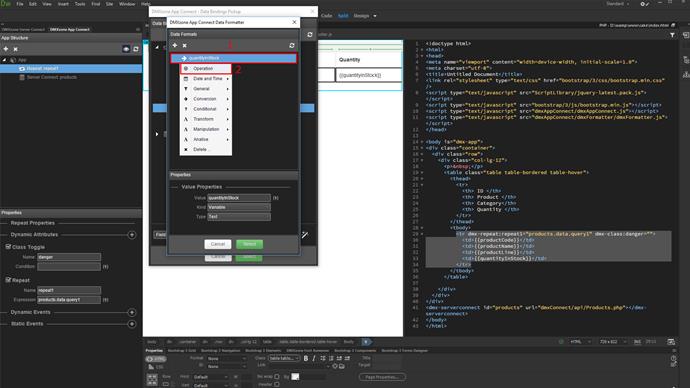This screenshot has height=388, width=690.
Task: Open the Format dropdown in Properties inspector
Action: (x=227, y=359)
